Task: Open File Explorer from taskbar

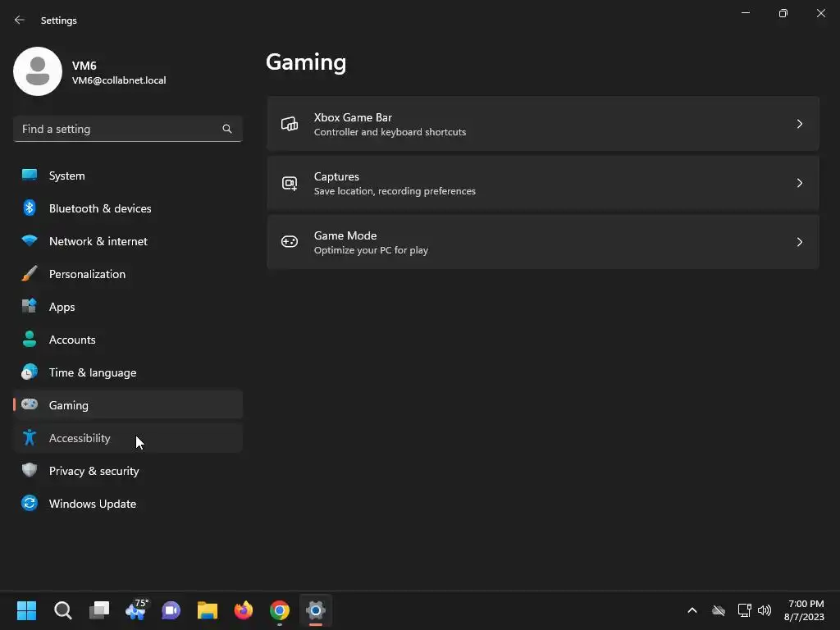Action: (x=208, y=609)
